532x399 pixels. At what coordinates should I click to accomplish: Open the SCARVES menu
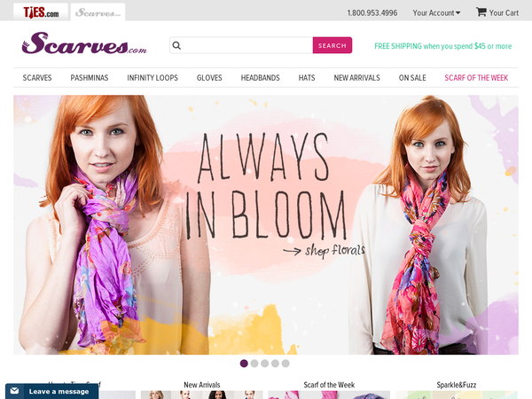coord(37,78)
